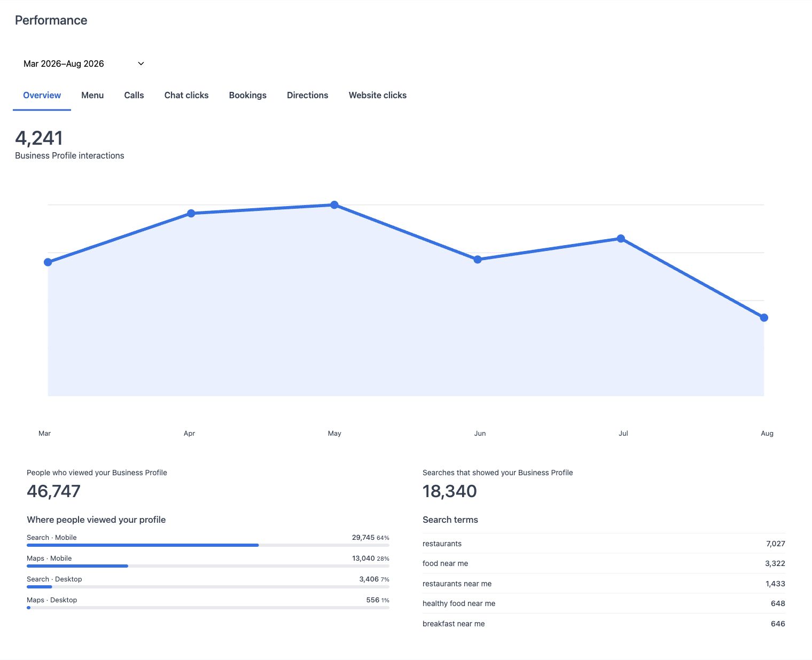Click the 'breakfast near me' search term

tap(454, 624)
